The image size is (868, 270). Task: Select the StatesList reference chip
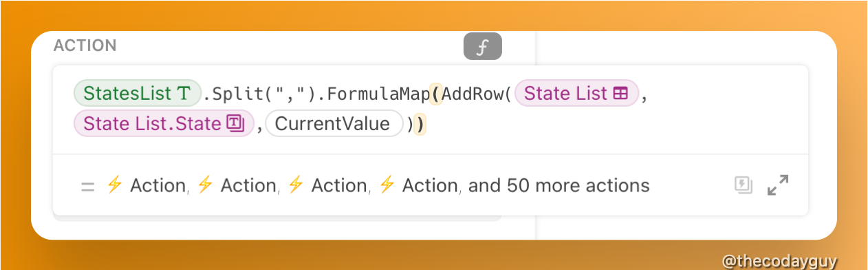coord(138,94)
